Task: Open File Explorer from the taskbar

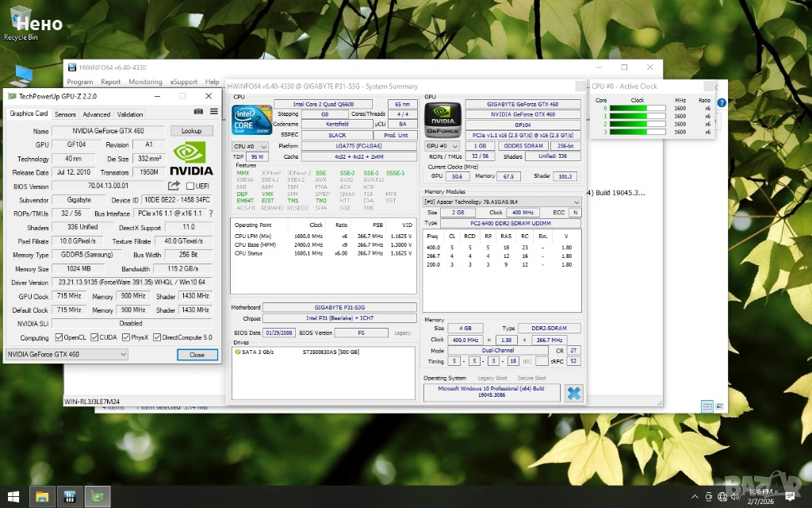Action: click(x=41, y=497)
